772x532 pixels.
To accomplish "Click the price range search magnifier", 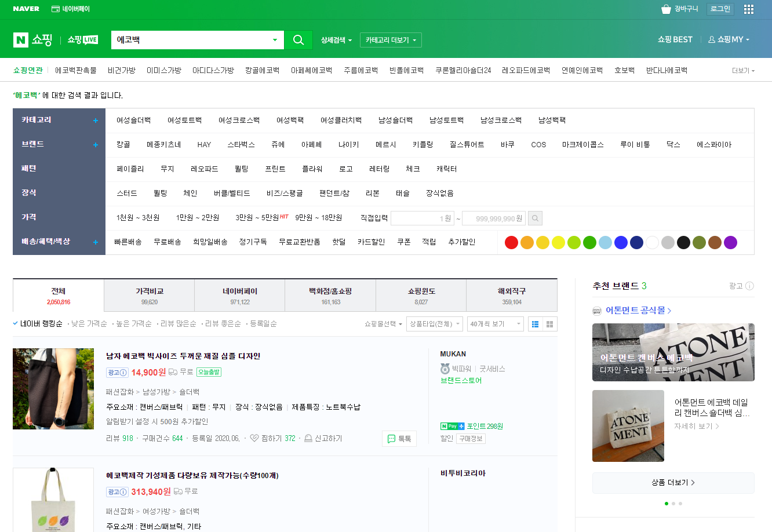I will [536, 218].
